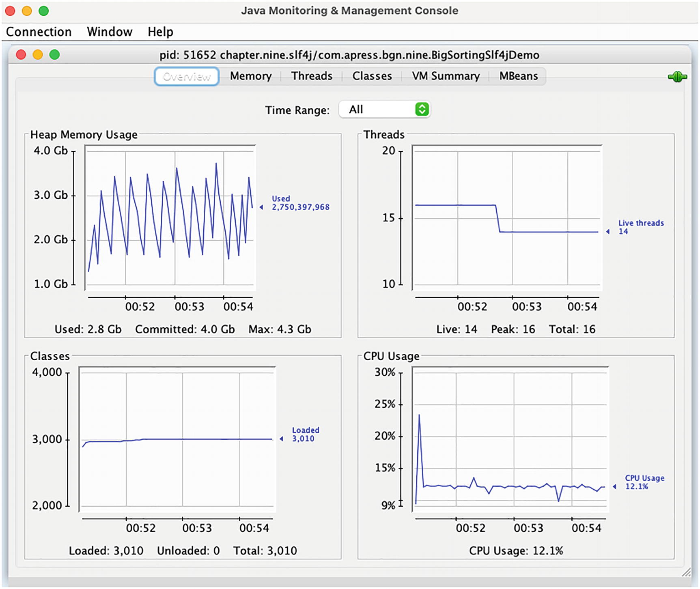The image size is (700, 589).
Task: Maximize the inner pid 51652 window
Action: pos(54,54)
